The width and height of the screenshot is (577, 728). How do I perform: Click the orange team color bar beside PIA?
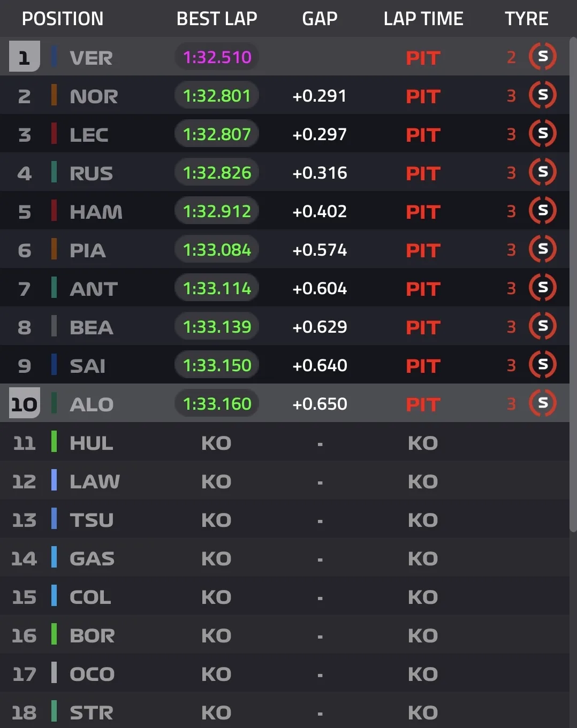click(x=54, y=249)
